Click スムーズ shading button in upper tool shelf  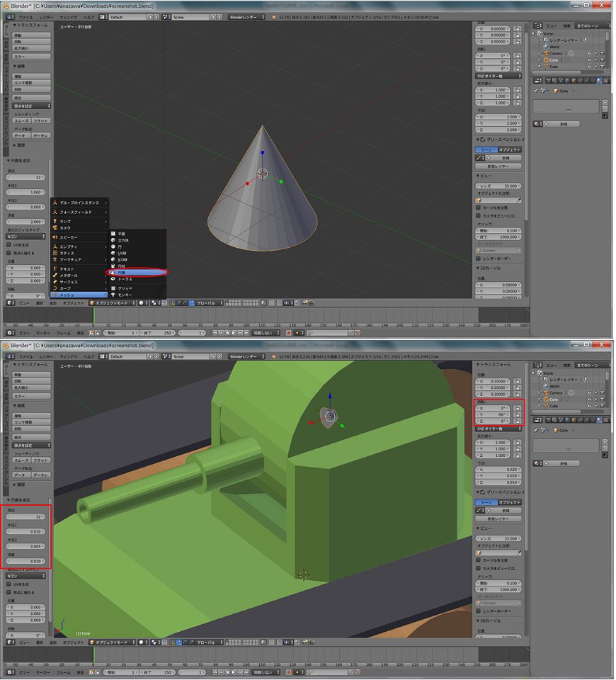[21, 120]
